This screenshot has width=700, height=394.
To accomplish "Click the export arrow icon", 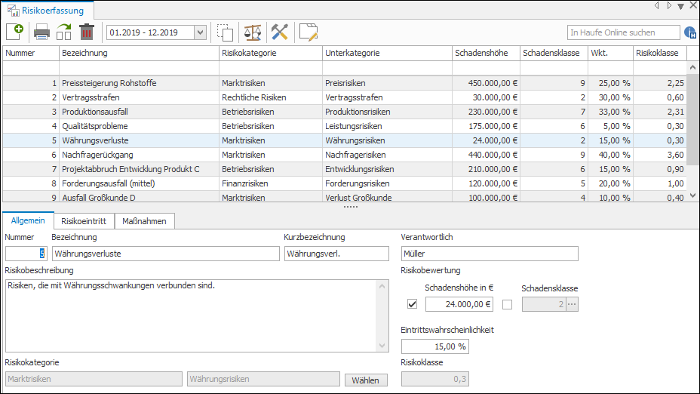I will [x=64, y=32].
